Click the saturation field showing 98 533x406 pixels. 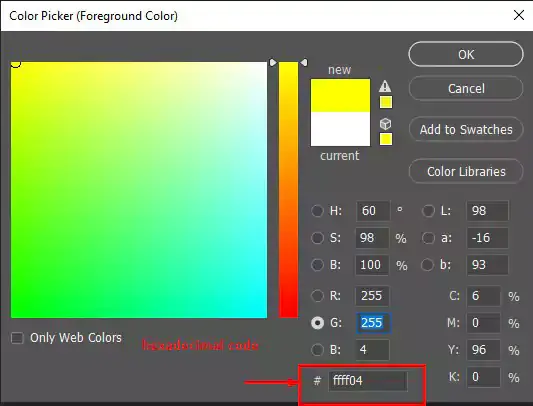tap(373, 238)
